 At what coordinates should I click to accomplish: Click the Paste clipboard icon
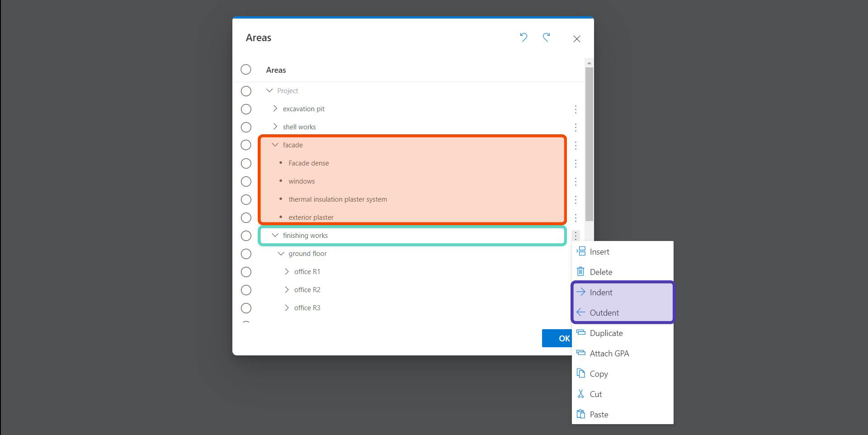(x=581, y=414)
